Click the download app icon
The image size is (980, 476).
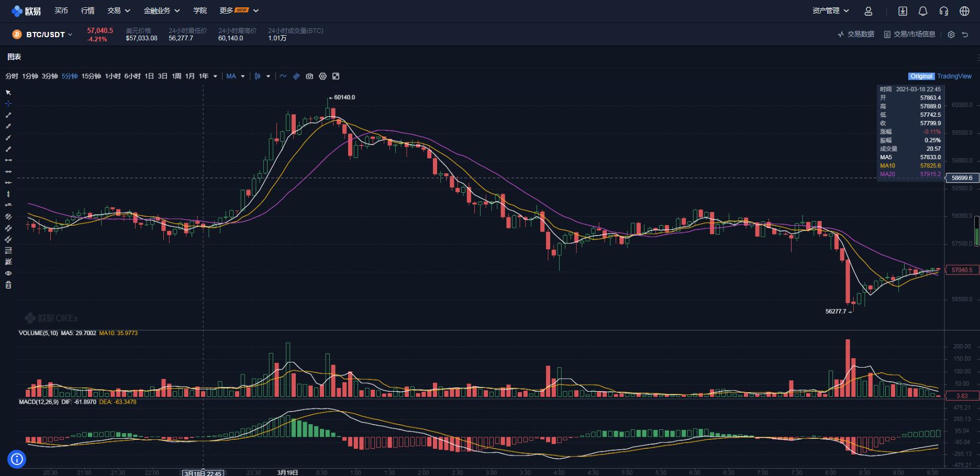[903, 11]
